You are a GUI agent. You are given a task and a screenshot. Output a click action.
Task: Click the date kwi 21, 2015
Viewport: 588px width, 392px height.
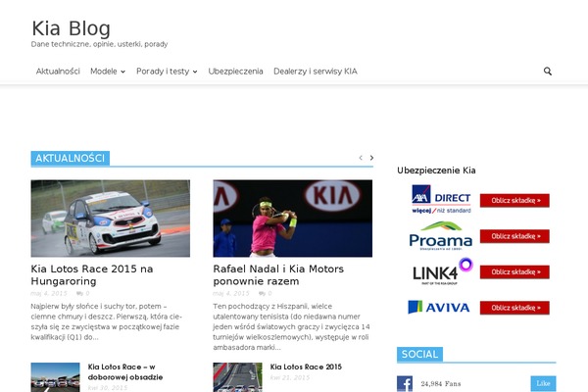point(290,377)
